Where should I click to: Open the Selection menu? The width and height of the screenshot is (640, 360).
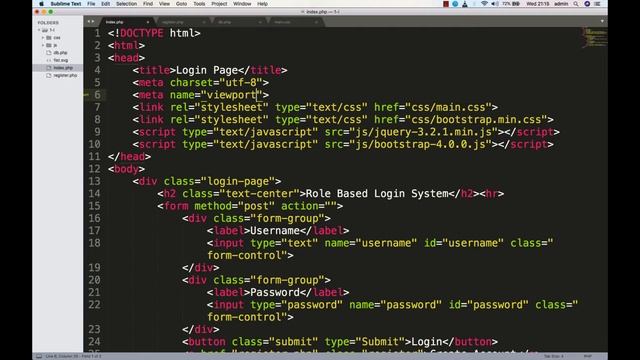coord(127,4)
